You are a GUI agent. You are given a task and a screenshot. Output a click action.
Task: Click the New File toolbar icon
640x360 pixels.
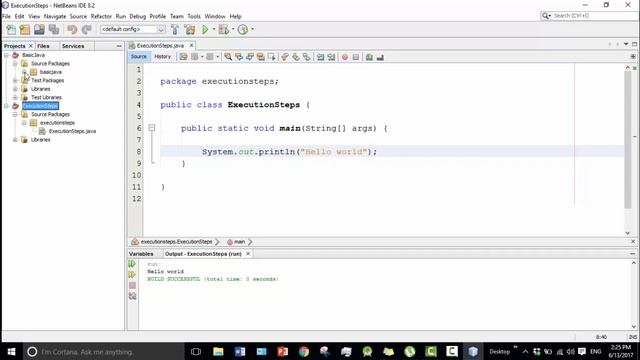11,29
